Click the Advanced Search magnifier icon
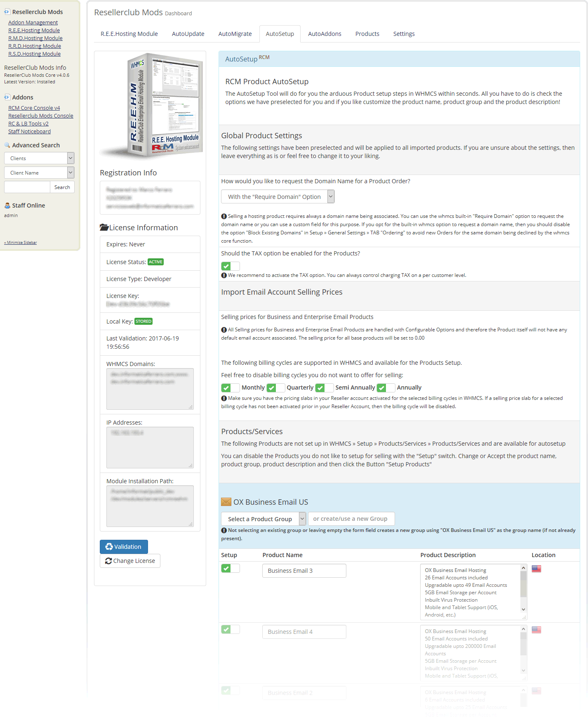 pyautogui.click(x=7, y=145)
